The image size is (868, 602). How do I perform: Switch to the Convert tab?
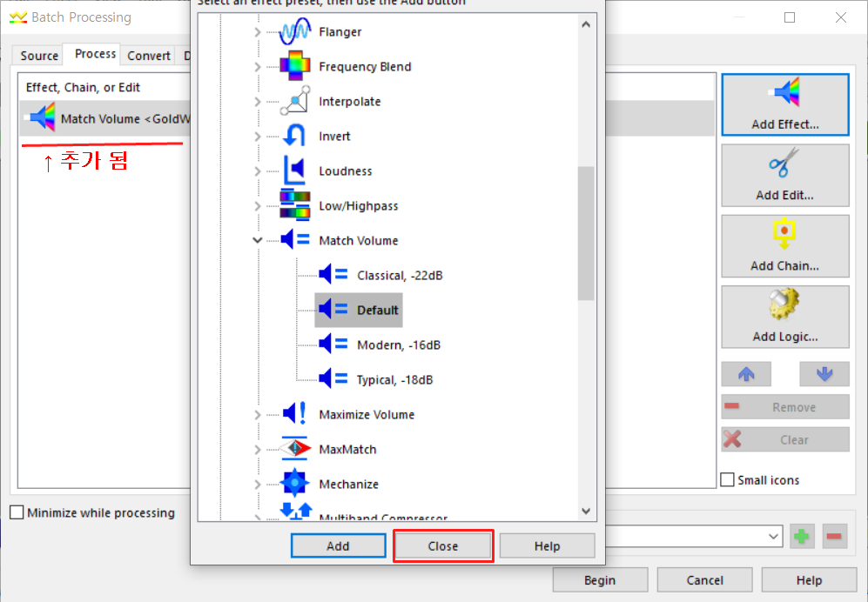[148, 56]
